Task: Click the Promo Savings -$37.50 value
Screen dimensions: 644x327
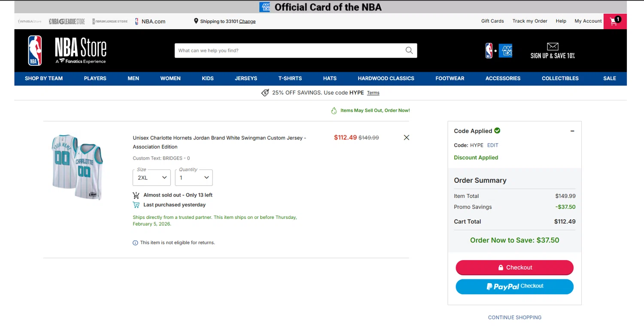Action: (565, 207)
